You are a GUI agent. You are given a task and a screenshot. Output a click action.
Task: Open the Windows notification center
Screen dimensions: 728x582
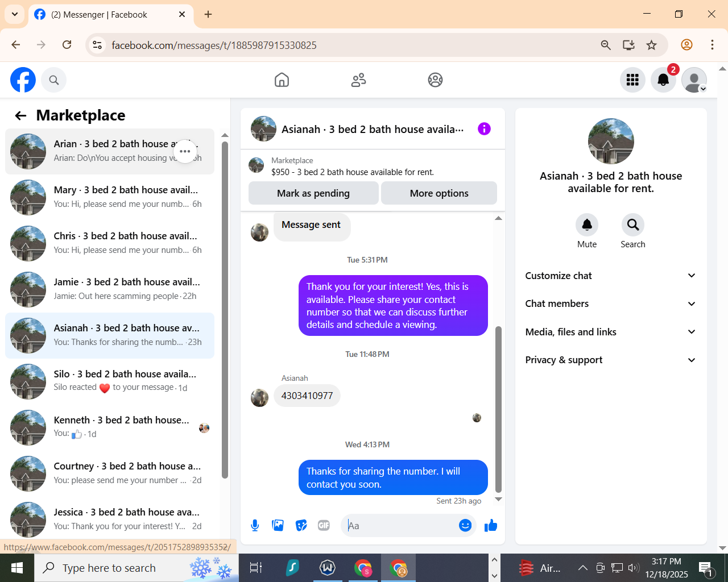pyautogui.click(x=706, y=568)
